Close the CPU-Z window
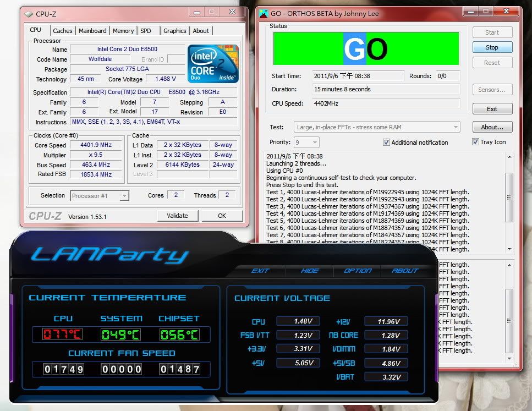 232,12
